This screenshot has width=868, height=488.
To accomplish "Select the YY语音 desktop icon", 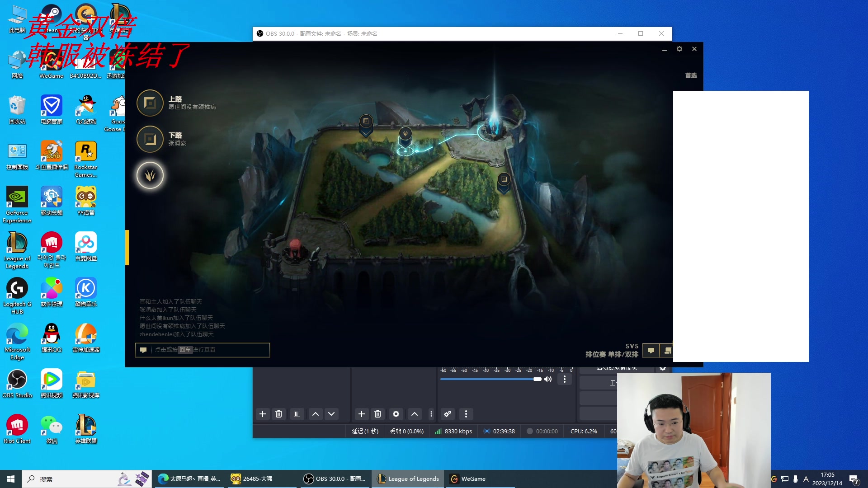I will tap(86, 201).
